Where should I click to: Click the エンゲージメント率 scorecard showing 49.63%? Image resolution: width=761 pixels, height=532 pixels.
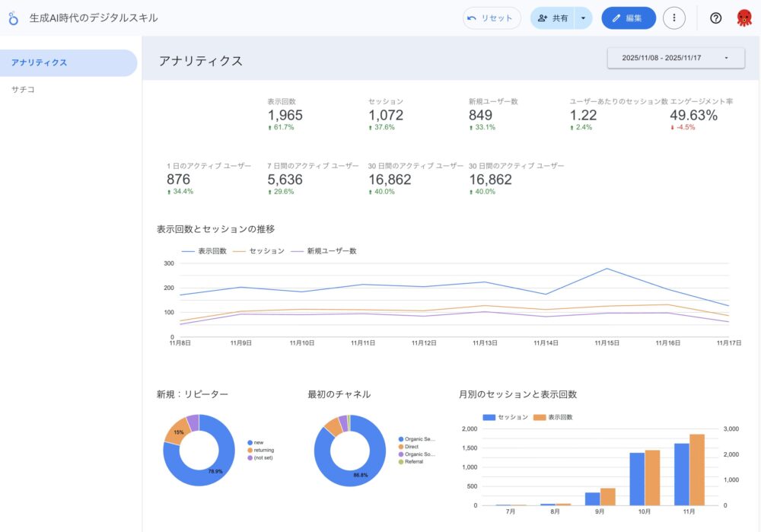[693, 115]
